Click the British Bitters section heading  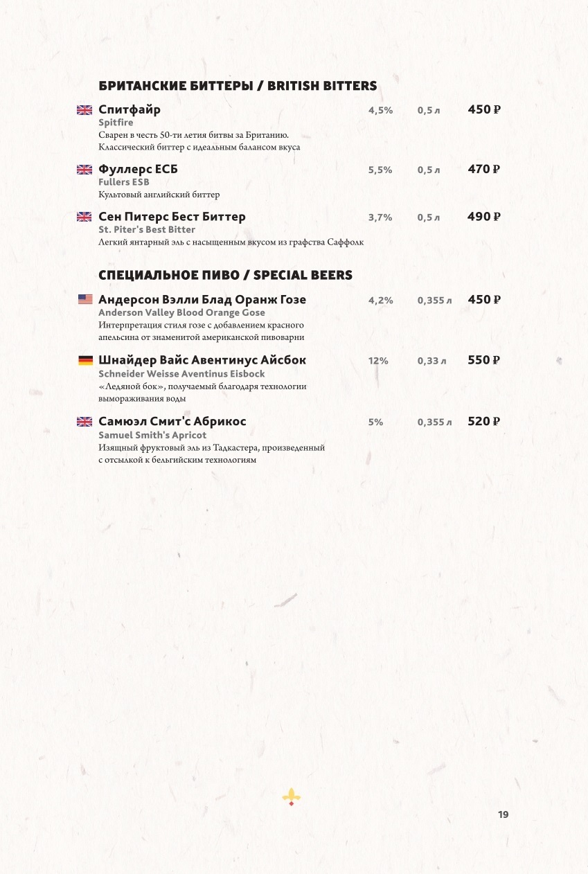pyautogui.click(x=238, y=86)
